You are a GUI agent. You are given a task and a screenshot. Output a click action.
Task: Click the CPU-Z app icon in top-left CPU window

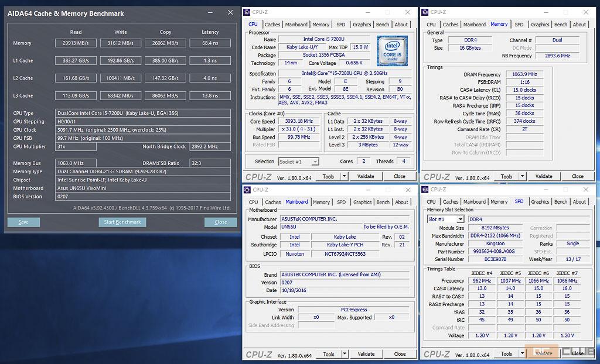click(247, 12)
